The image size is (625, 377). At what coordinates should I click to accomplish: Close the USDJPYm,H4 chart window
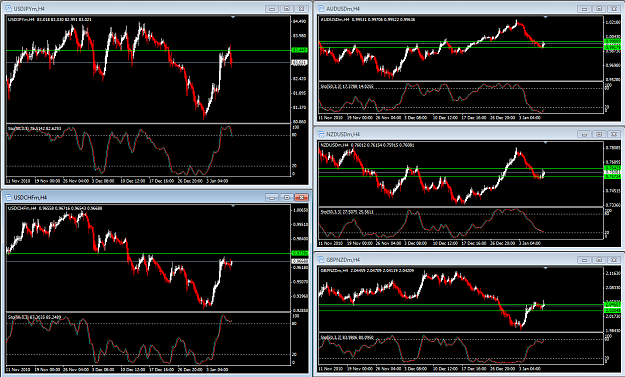(302, 8)
